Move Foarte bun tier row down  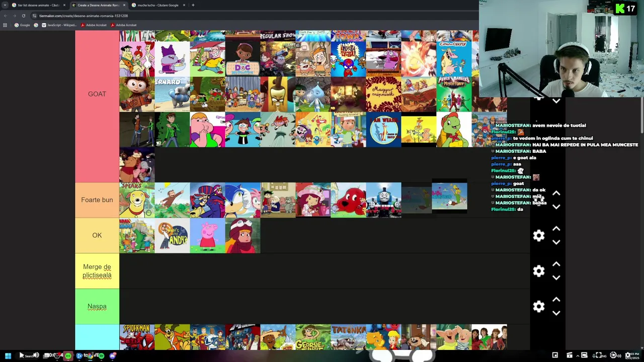click(x=556, y=207)
